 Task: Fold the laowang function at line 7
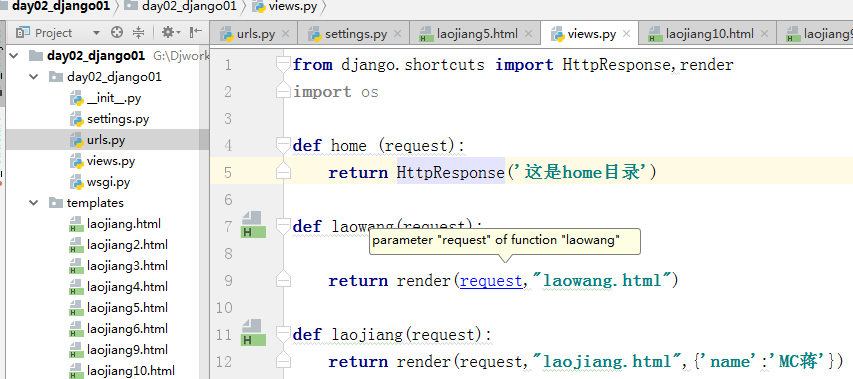point(283,226)
